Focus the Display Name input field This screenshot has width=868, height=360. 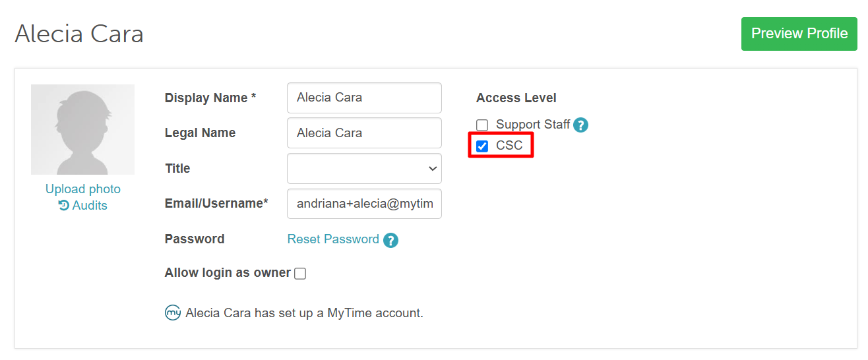pyautogui.click(x=364, y=98)
